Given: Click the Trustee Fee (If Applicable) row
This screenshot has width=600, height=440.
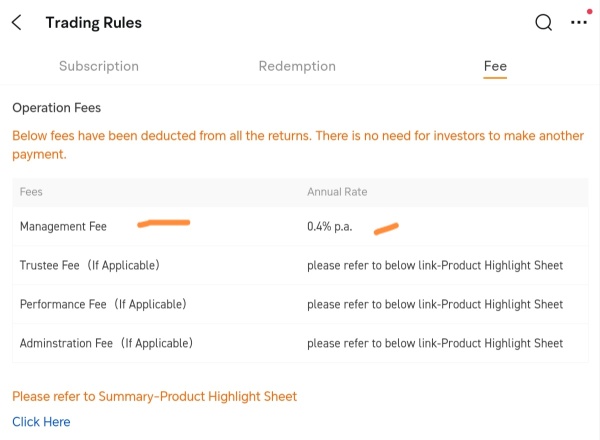Looking at the screenshot, I should tap(300, 265).
